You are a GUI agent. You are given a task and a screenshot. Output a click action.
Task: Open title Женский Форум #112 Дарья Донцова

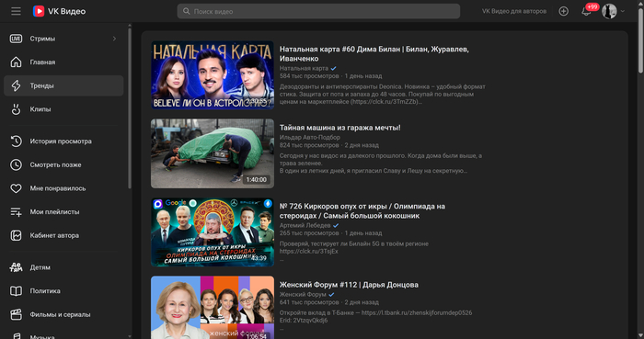coord(349,285)
